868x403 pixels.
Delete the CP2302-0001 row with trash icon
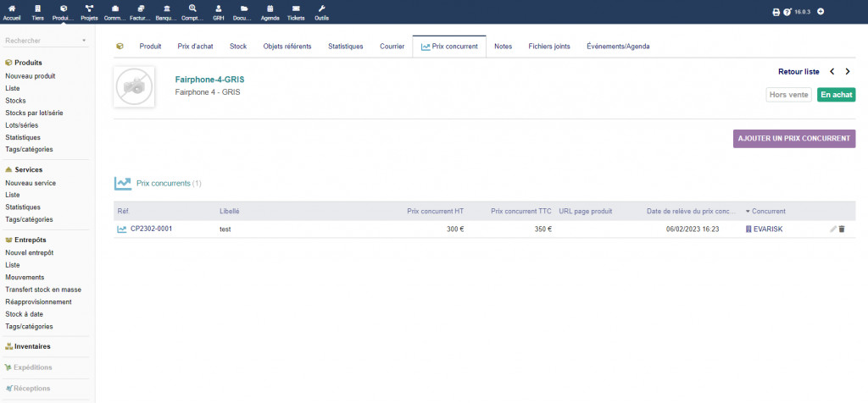[x=842, y=229]
